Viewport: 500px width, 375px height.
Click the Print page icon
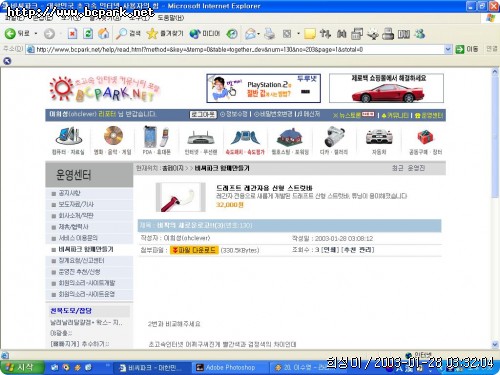coord(270,34)
